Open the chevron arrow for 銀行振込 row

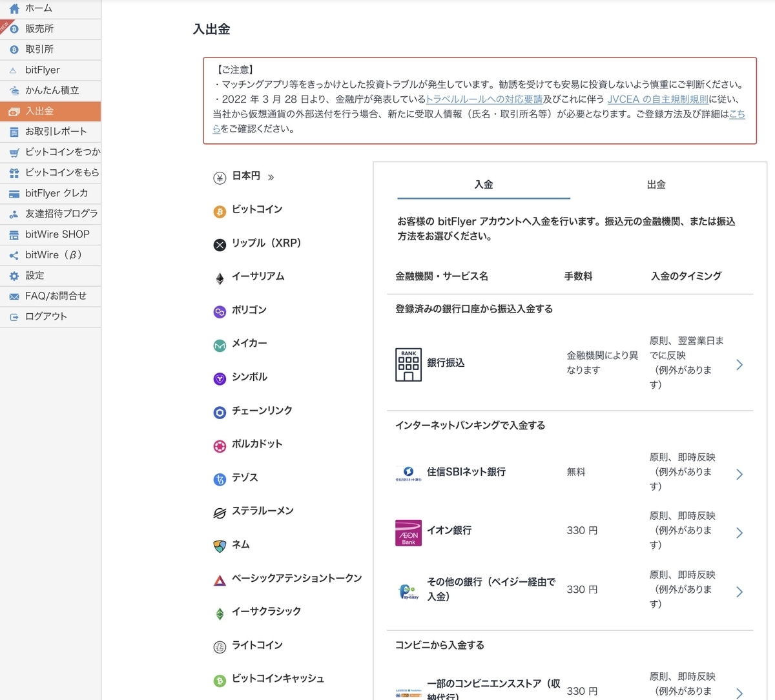(739, 365)
